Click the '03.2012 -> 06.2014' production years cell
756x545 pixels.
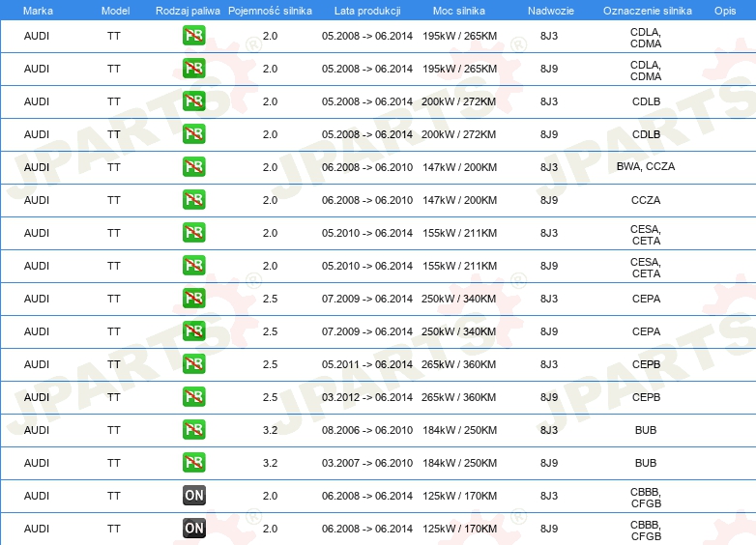tap(367, 397)
